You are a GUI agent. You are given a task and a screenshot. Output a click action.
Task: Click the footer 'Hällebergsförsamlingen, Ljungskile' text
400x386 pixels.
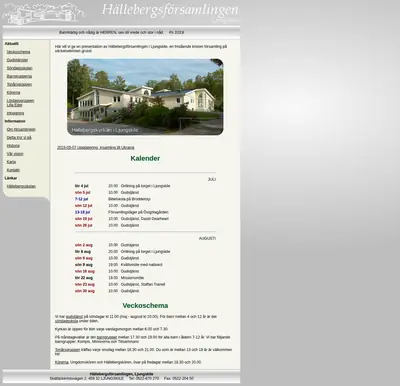pos(121,374)
